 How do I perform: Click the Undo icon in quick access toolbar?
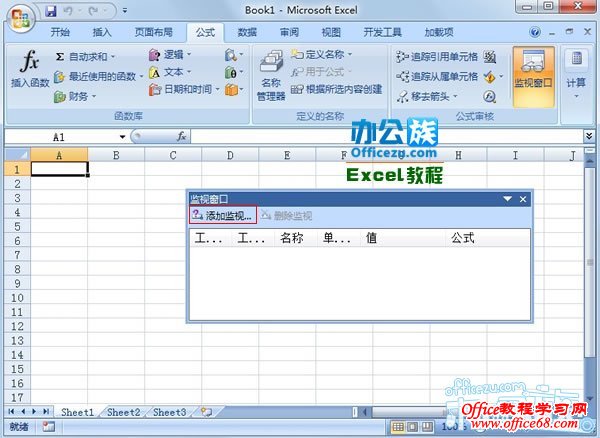click(x=69, y=11)
